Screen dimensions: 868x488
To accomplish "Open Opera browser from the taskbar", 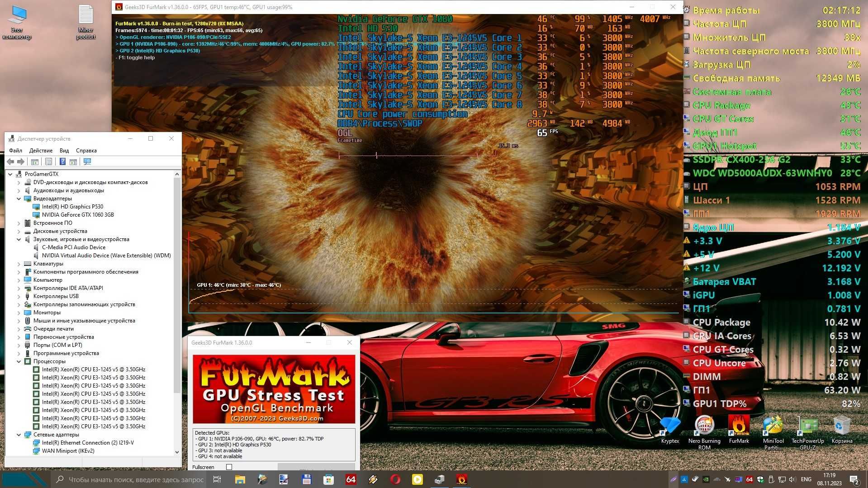I will click(x=395, y=479).
